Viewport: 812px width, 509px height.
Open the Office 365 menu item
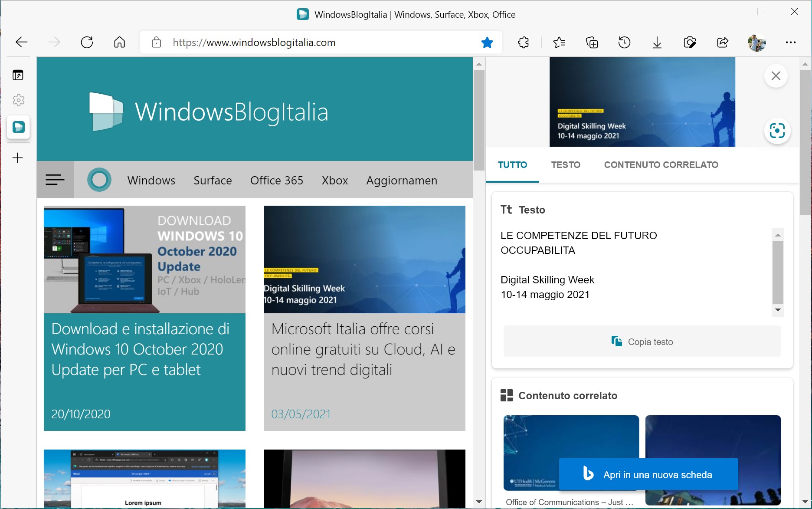pos(277,180)
